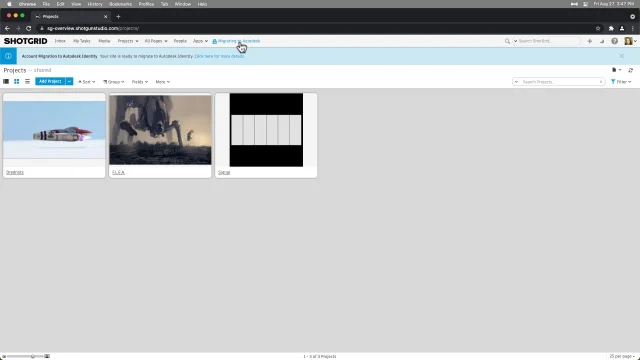Open Chrome extensions puzzle icon
The image size is (640, 360).
point(611,28)
